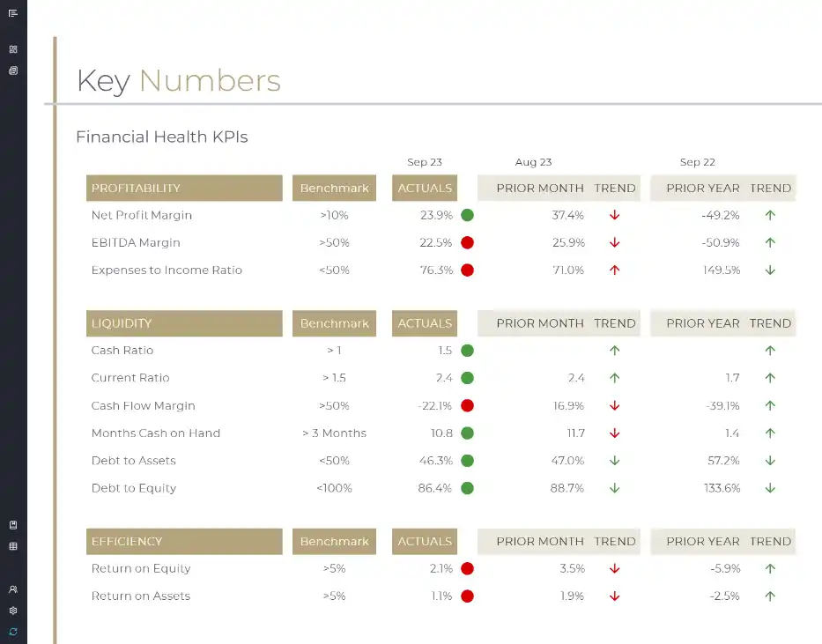
Task: Select the Net Profit Margin row label
Action: click(142, 215)
